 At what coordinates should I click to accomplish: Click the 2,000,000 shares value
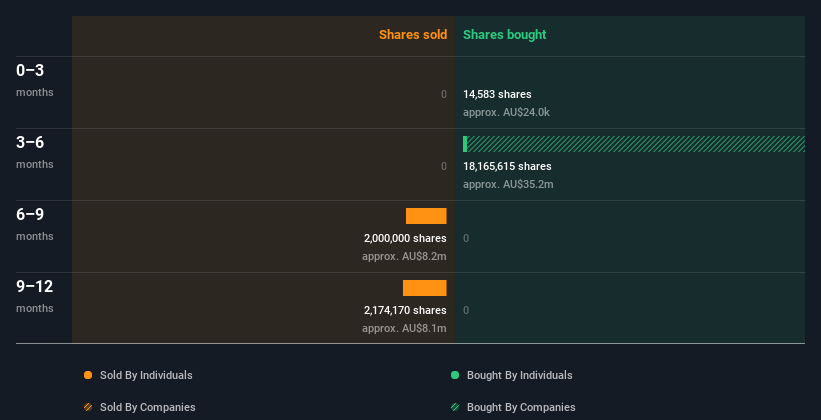[405, 238]
